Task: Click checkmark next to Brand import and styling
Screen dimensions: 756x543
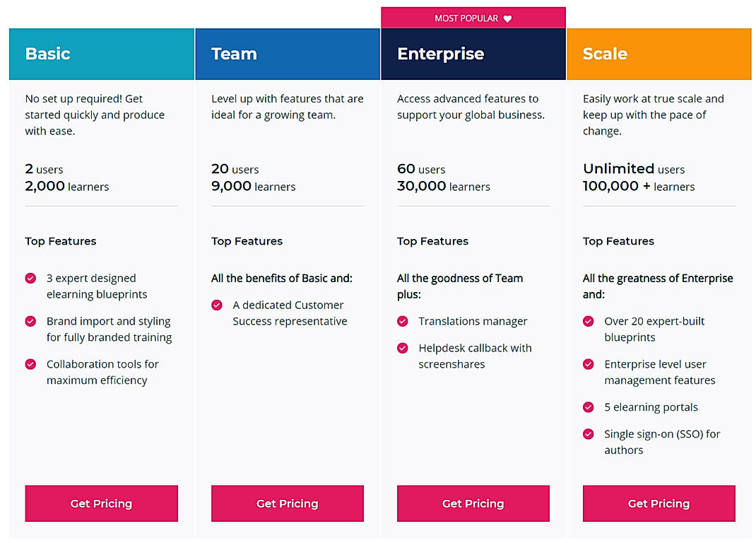Action: point(30,321)
